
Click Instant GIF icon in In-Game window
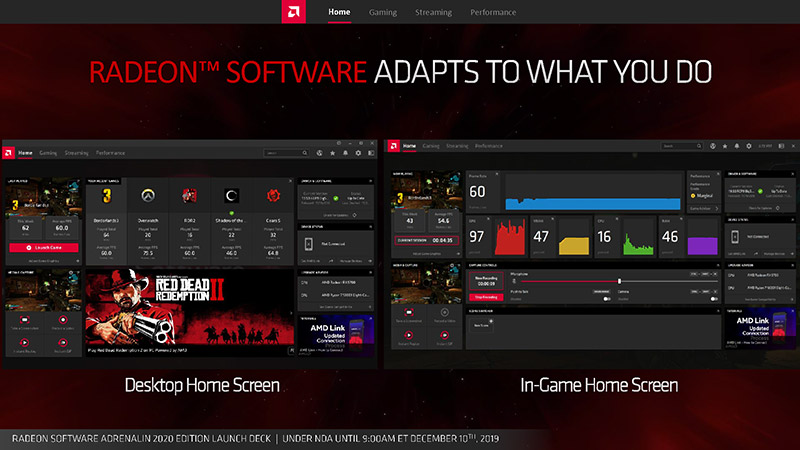(x=444, y=335)
